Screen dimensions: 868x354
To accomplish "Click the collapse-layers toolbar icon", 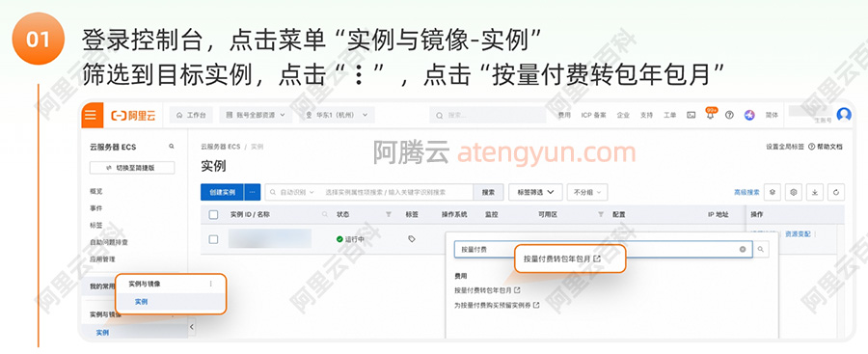I will pyautogui.click(x=773, y=192).
